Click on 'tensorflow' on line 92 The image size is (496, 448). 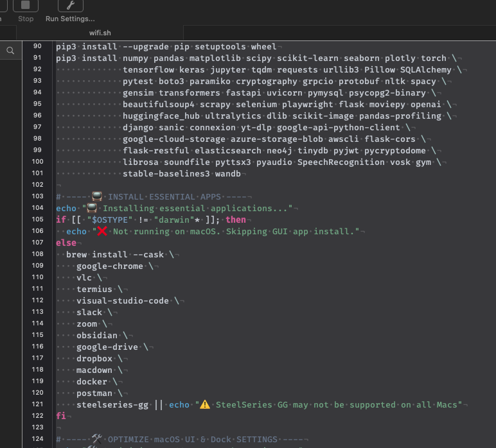click(148, 70)
